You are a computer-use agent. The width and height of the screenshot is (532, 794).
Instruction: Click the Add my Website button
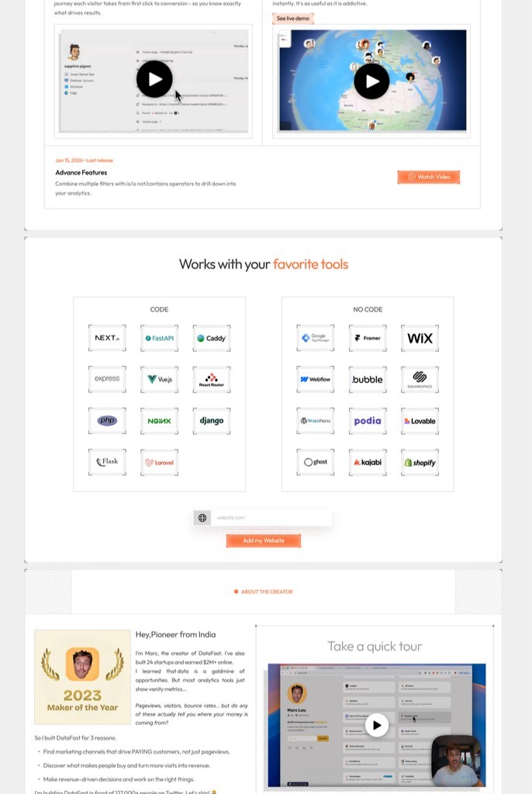click(264, 540)
